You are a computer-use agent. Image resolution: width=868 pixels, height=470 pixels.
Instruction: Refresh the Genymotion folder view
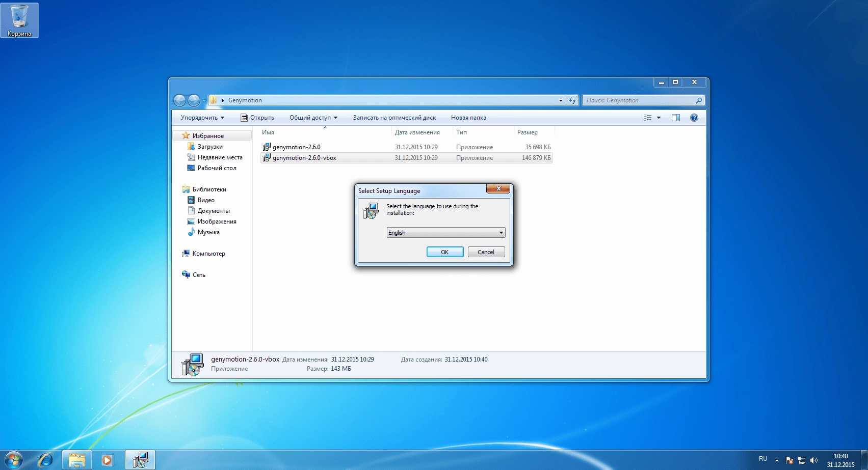tap(572, 100)
